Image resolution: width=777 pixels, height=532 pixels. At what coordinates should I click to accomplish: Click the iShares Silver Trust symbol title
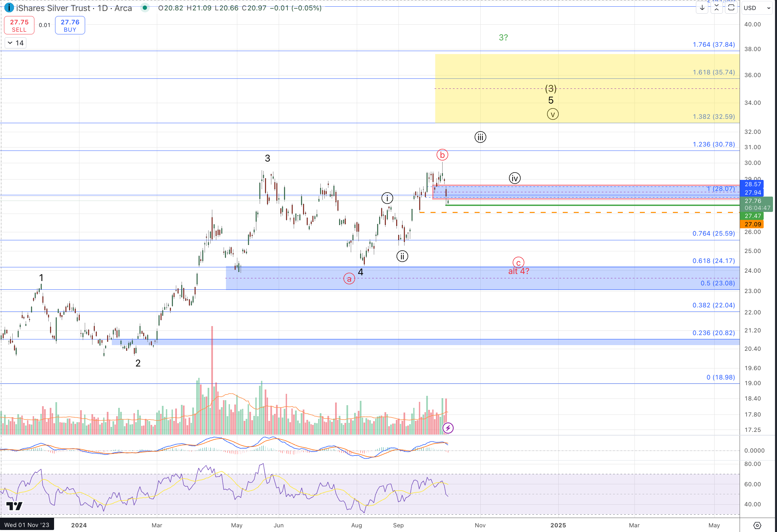coord(74,8)
